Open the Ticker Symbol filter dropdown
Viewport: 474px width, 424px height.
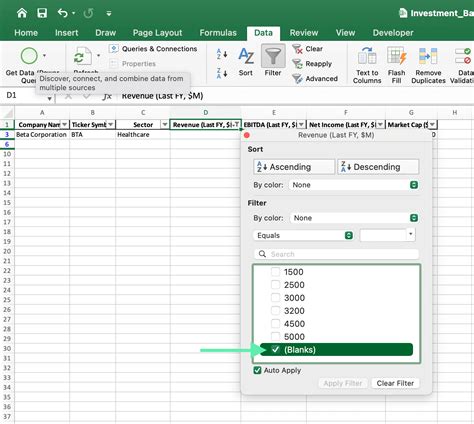pyautogui.click(x=111, y=124)
